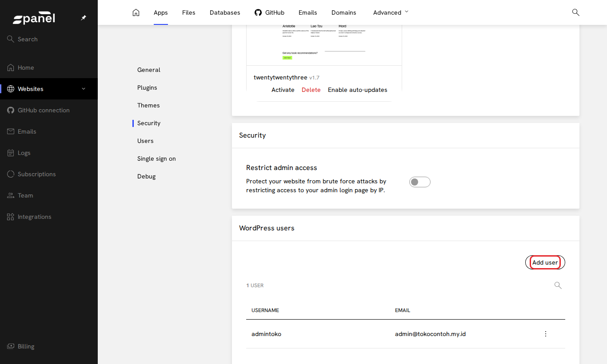Screen dimensions: 607x364
Task: Click the Add user button
Action: (545, 262)
